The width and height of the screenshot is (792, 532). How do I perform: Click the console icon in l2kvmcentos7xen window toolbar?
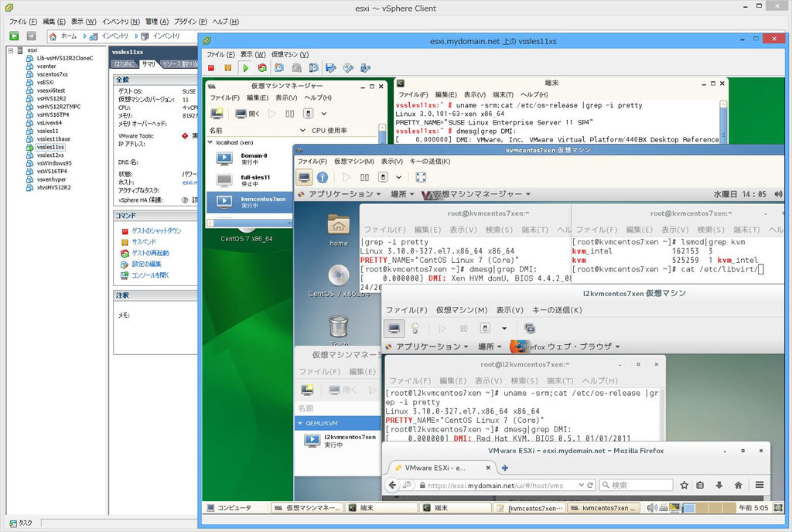tap(394, 329)
